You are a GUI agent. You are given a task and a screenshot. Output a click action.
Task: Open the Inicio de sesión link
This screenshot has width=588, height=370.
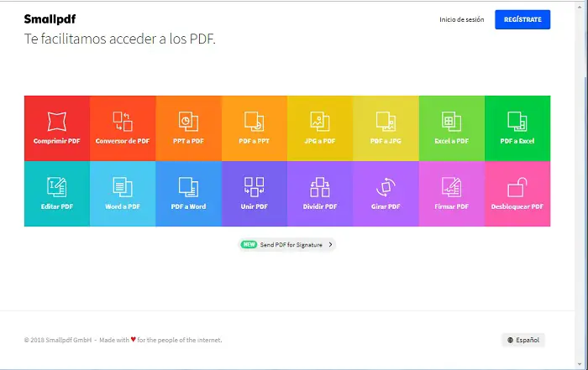click(462, 19)
